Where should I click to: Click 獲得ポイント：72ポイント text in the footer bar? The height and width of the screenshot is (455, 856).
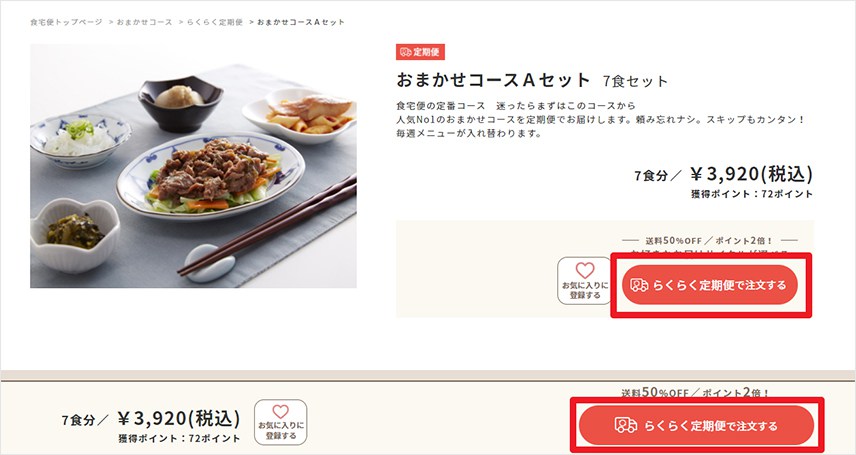179,438
